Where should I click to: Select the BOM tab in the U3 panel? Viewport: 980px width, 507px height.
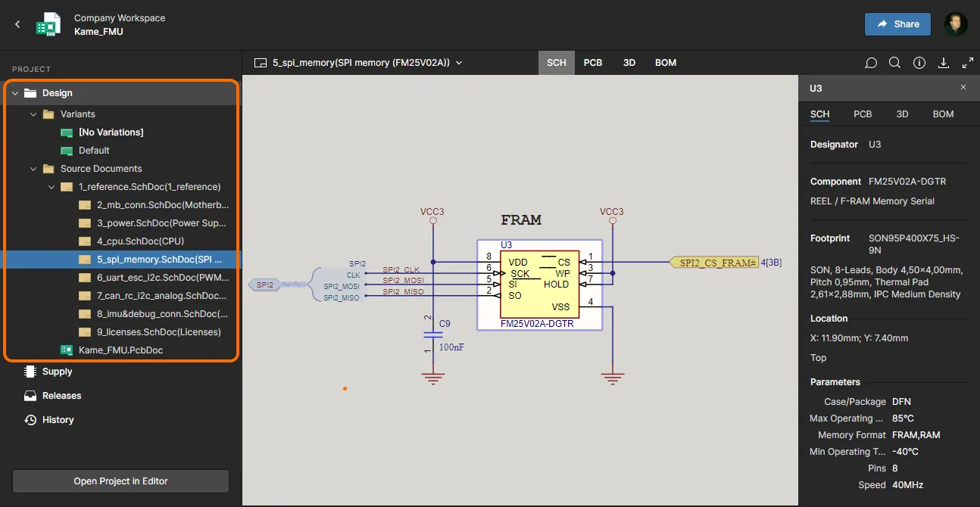(943, 114)
